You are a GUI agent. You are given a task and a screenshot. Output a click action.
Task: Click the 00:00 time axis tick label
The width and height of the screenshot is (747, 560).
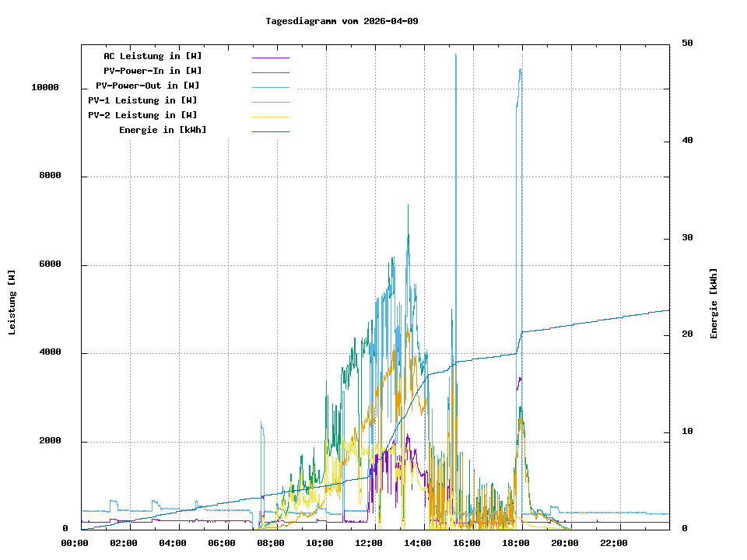75,543
